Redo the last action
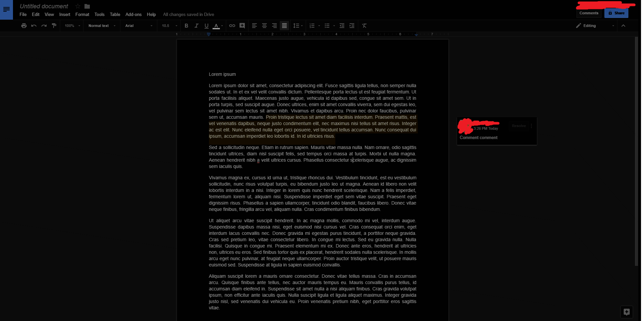 coord(44,26)
